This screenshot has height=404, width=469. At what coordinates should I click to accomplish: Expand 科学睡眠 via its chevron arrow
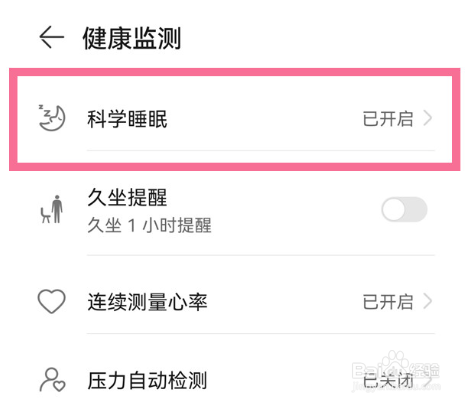click(x=428, y=118)
